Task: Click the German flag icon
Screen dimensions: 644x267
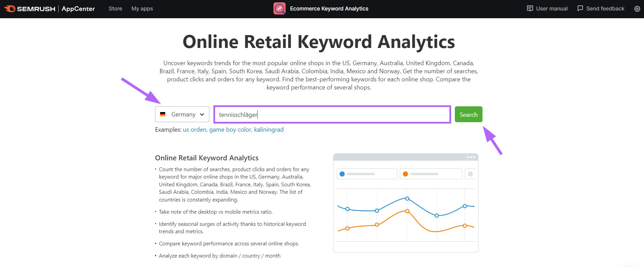Action: tap(163, 114)
